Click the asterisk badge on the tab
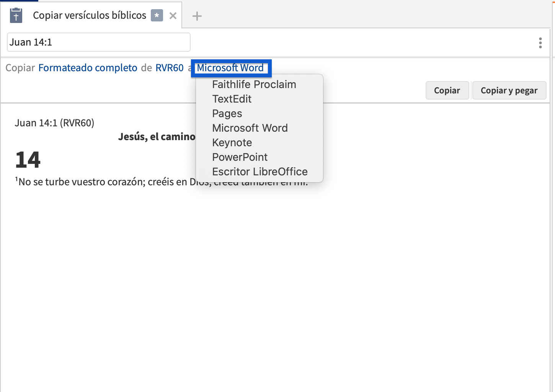The width and height of the screenshot is (555, 392). click(157, 15)
